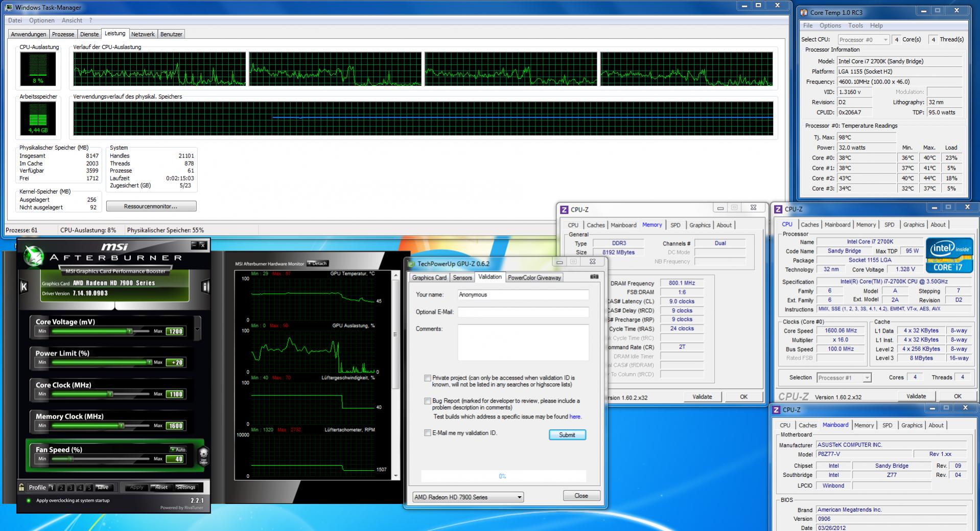The width and height of the screenshot is (980, 531).
Task: Click the Core Voltage slider handle
Action: 130,331
